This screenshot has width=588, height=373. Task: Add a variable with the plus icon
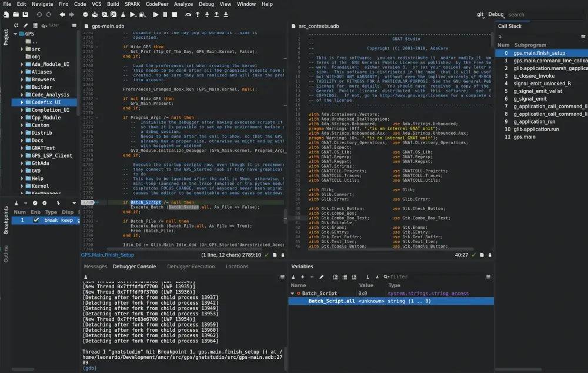pos(303,277)
